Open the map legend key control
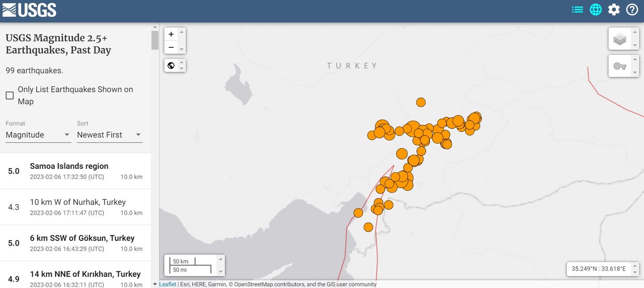Image resolution: width=644 pixels, height=288 pixels. click(620, 66)
